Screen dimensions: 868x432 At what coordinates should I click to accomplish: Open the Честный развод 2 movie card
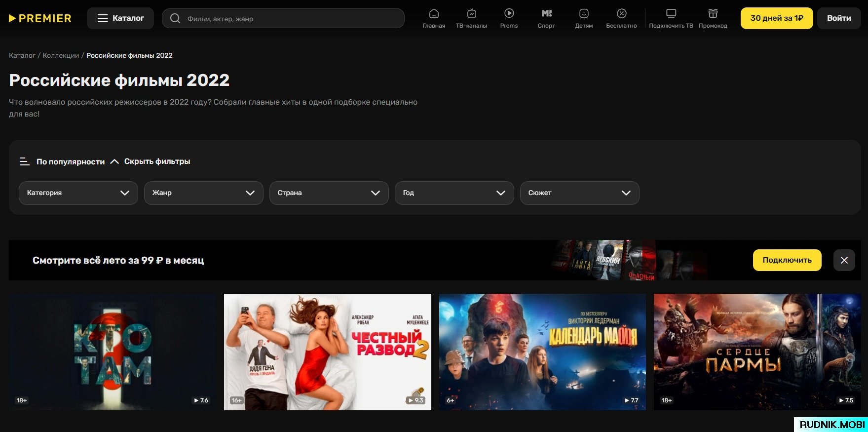pos(328,352)
